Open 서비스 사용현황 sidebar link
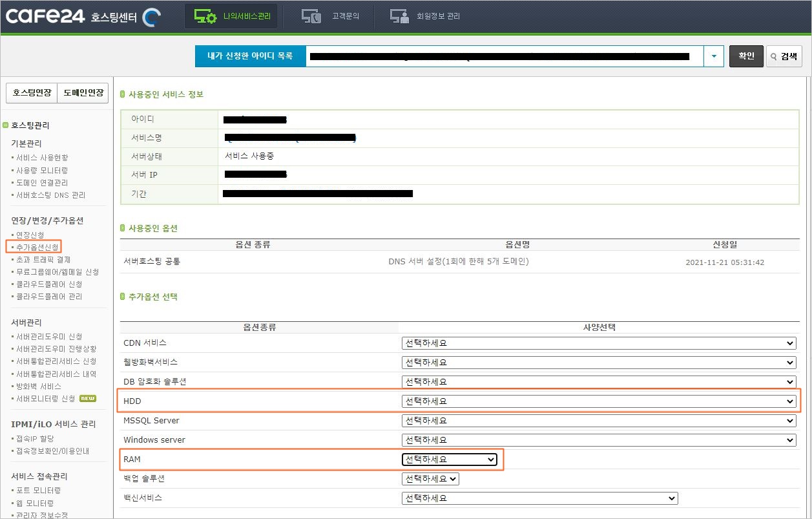This screenshot has height=519, width=812. point(42,158)
